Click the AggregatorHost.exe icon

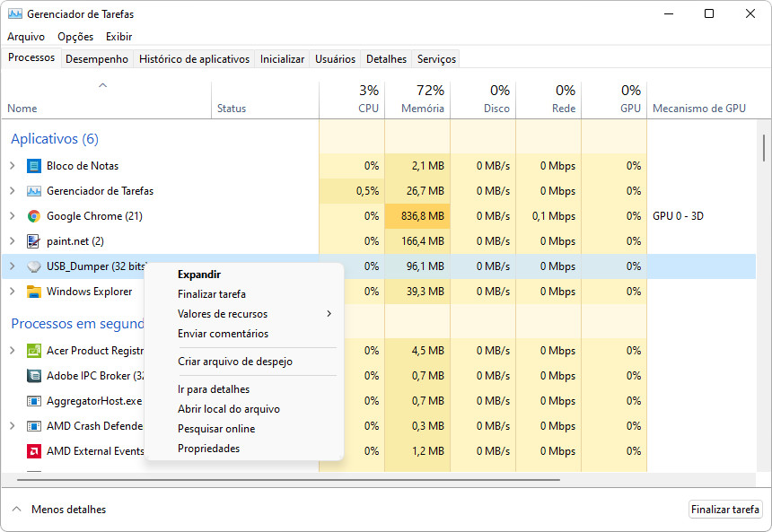coord(33,401)
